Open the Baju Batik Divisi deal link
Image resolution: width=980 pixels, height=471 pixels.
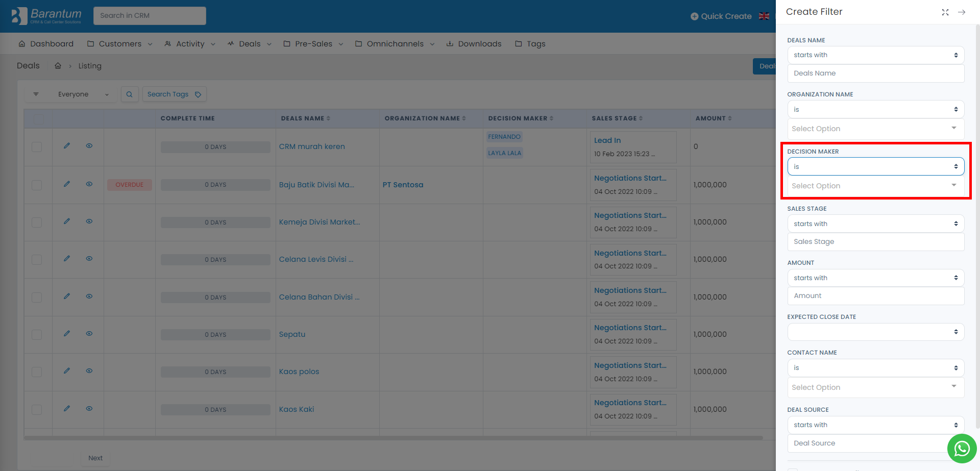(x=316, y=185)
